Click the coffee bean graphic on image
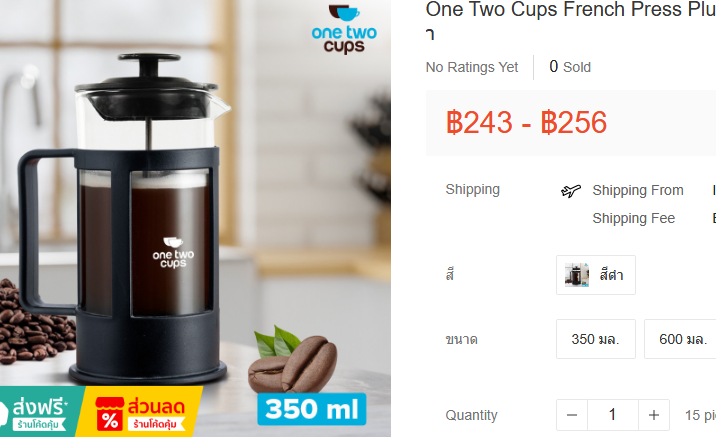 [294, 360]
